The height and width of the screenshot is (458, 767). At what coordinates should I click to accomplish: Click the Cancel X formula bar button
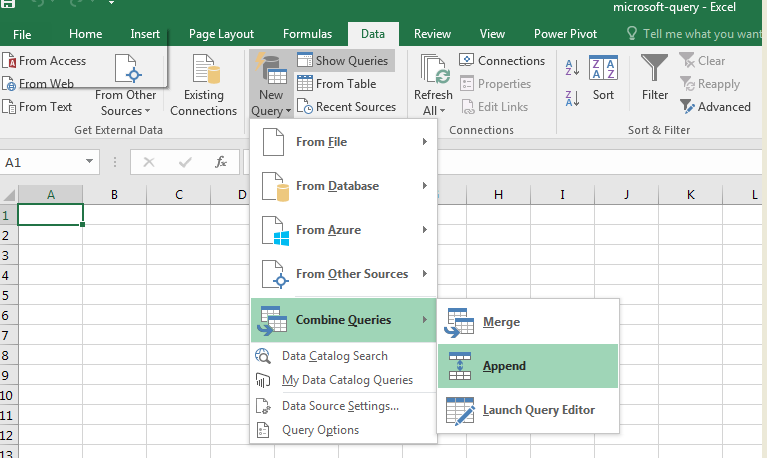point(149,162)
